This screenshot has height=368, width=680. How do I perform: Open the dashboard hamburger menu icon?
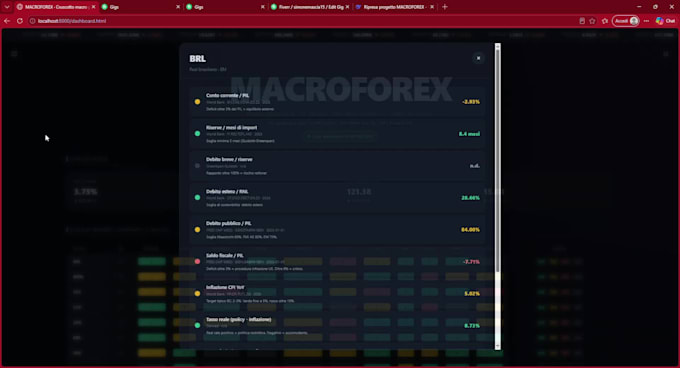14,54
